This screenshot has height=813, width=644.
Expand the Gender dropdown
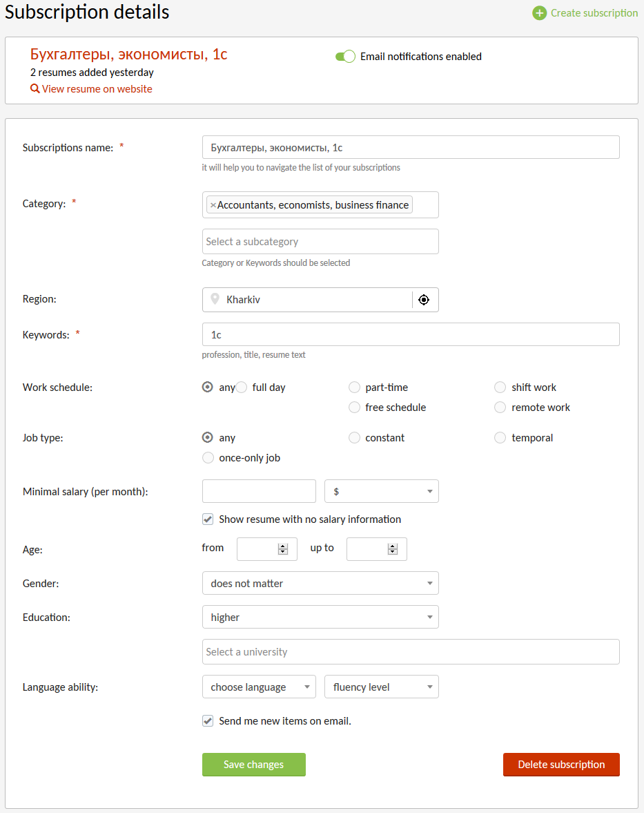320,584
